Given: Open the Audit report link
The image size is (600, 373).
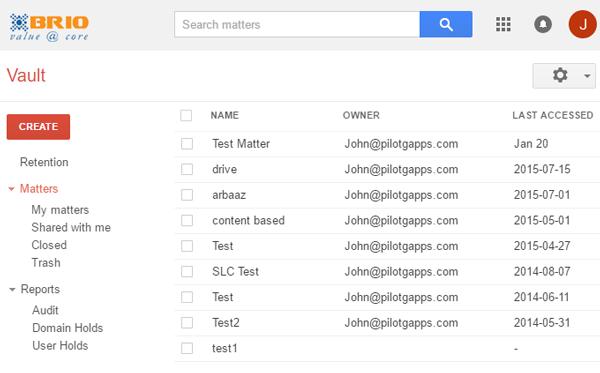Looking at the screenshot, I should [x=45, y=310].
